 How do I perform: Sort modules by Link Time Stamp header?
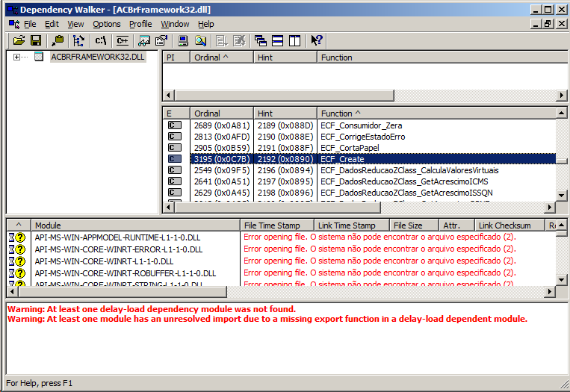coord(352,225)
